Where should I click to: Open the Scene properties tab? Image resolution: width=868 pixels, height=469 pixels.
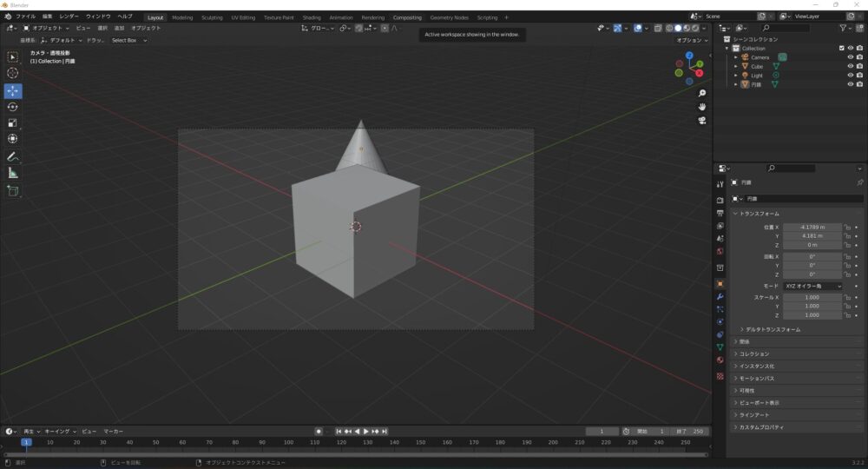point(720,239)
